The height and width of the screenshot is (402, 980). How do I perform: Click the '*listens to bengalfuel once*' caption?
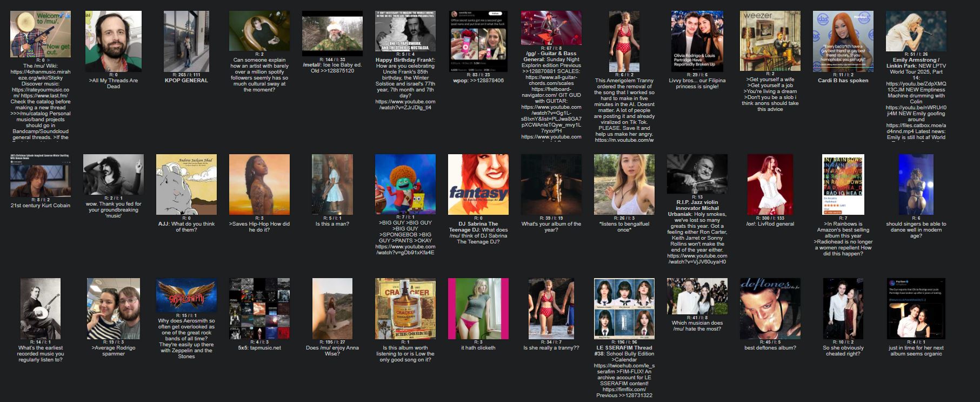click(624, 227)
